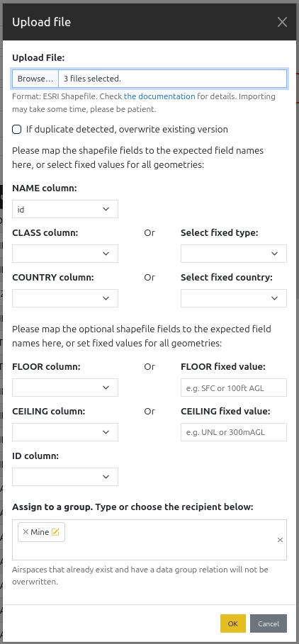Cancel the file upload
Screen dimensions: 299x644
click(269, 623)
